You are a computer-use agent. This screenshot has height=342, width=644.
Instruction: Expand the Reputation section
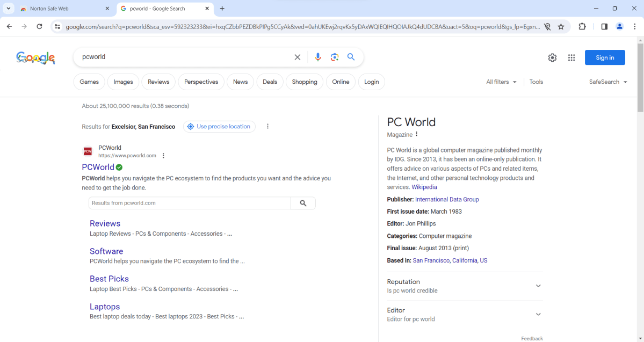click(x=465, y=286)
